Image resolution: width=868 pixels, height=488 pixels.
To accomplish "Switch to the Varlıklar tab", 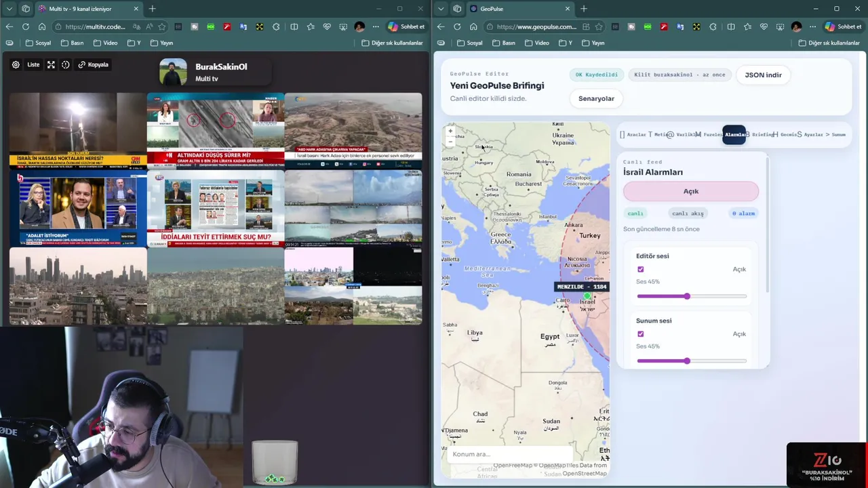I will [682, 135].
